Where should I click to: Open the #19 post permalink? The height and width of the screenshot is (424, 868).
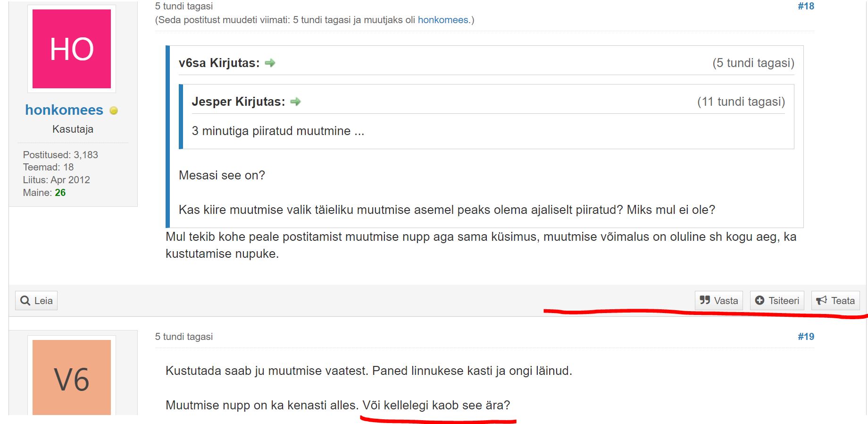click(806, 337)
